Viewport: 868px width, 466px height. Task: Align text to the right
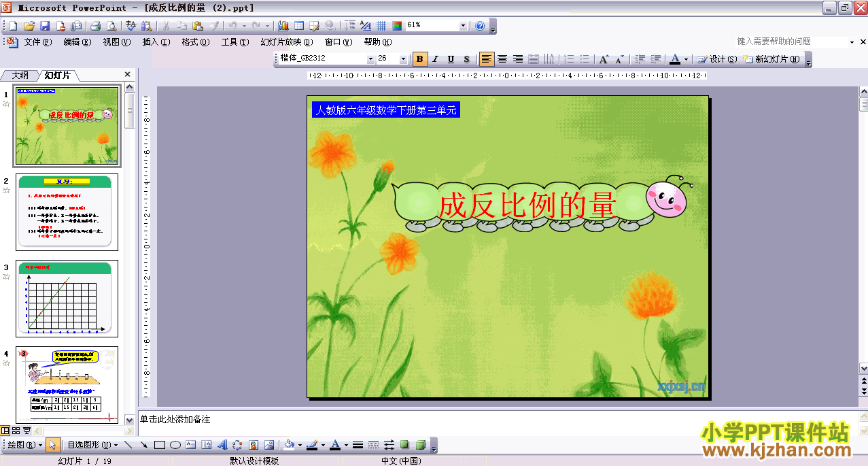coord(518,59)
